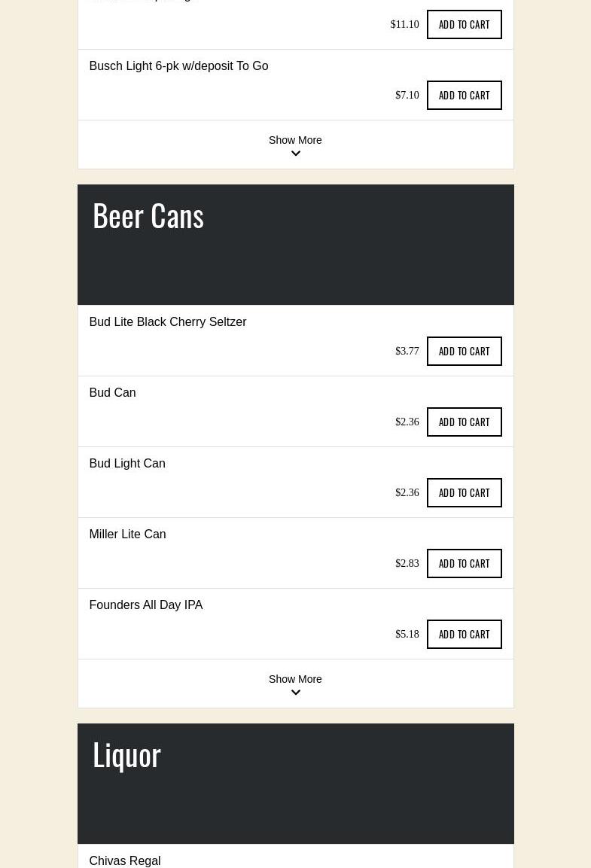Add Bud Lite Black Cherry Seltzer to cart
This screenshot has height=868, width=591.
[465, 351]
